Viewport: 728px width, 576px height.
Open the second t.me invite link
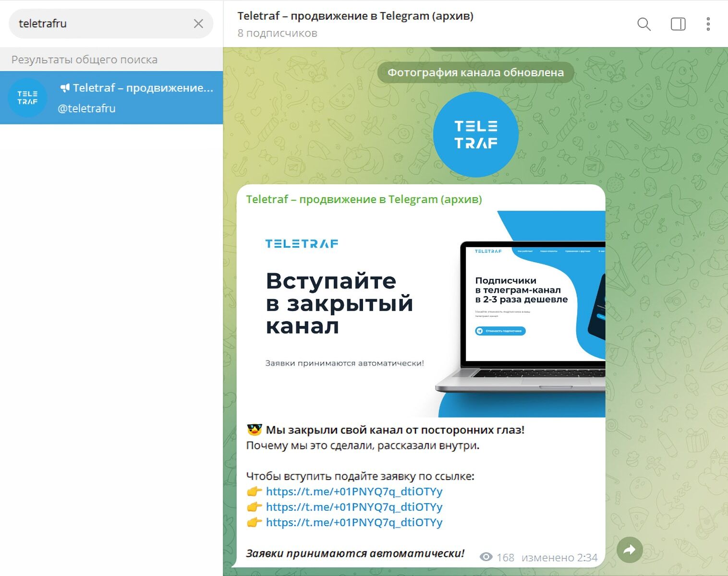click(354, 507)
